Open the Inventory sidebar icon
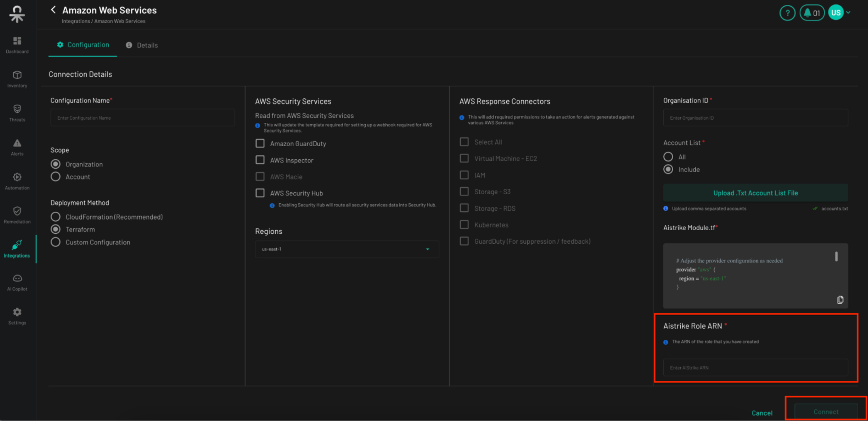Screen dimensions: 868x421 [x=17, y=79]
